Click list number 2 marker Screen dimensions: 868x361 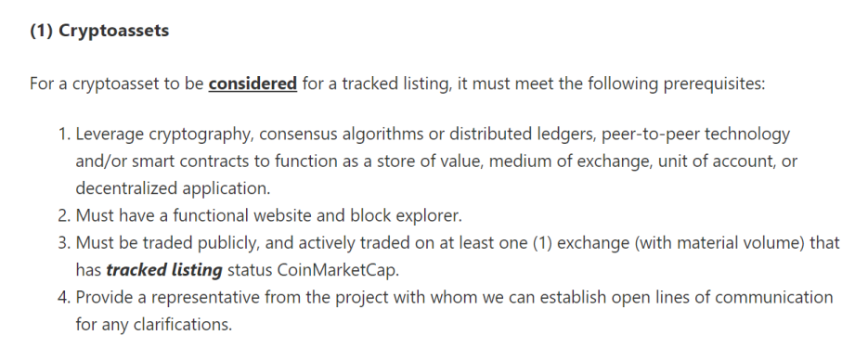[x=64, y=215]
